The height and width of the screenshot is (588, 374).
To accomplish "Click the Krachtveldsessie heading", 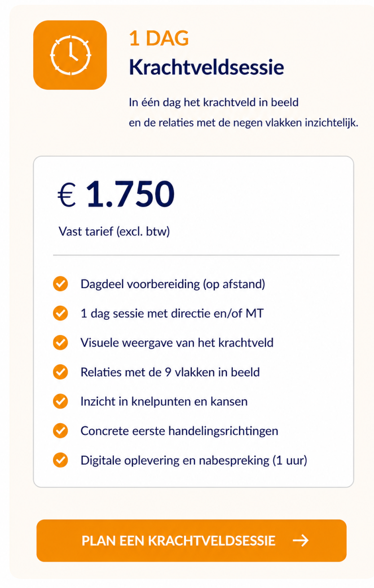I will pos(206,68).
